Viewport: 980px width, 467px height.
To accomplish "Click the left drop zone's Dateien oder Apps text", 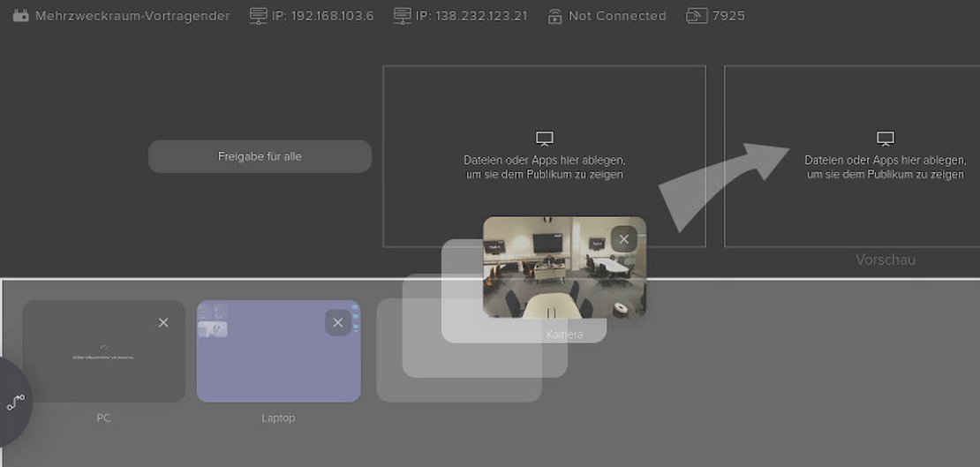I will coord(545,167).
